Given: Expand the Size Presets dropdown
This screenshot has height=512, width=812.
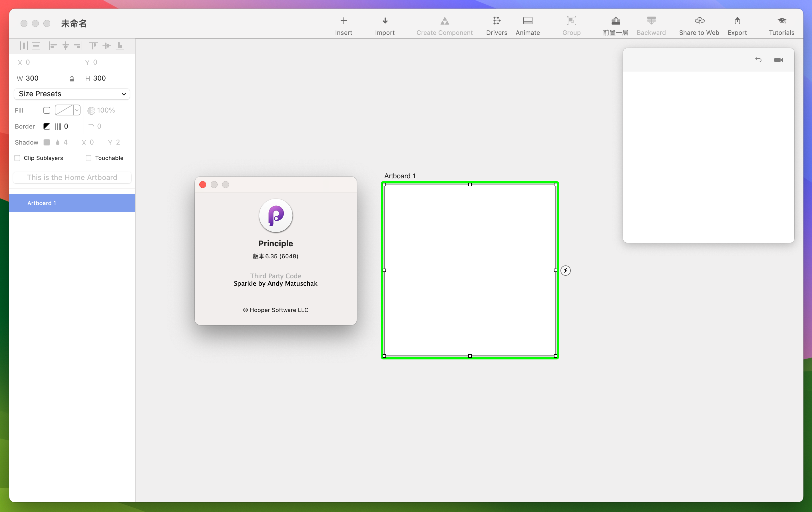Looking at the screenshot, I should pyautogui.click(x=72, y=94).
